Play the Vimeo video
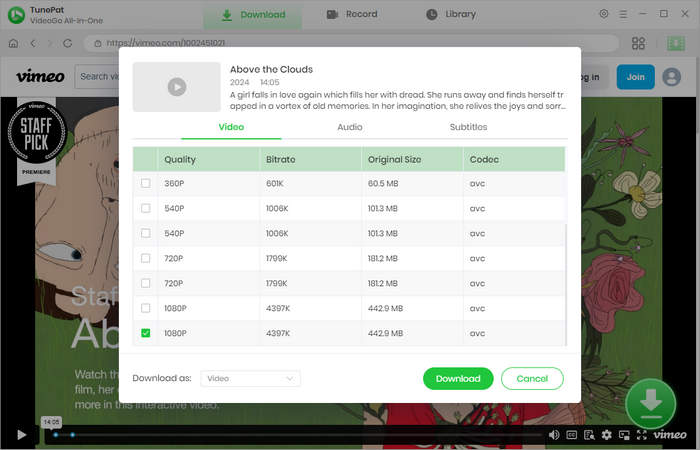 coord(21,434)
